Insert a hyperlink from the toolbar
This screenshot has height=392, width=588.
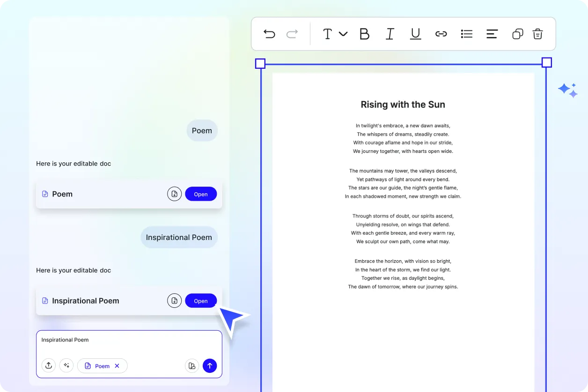coord(441,34)
